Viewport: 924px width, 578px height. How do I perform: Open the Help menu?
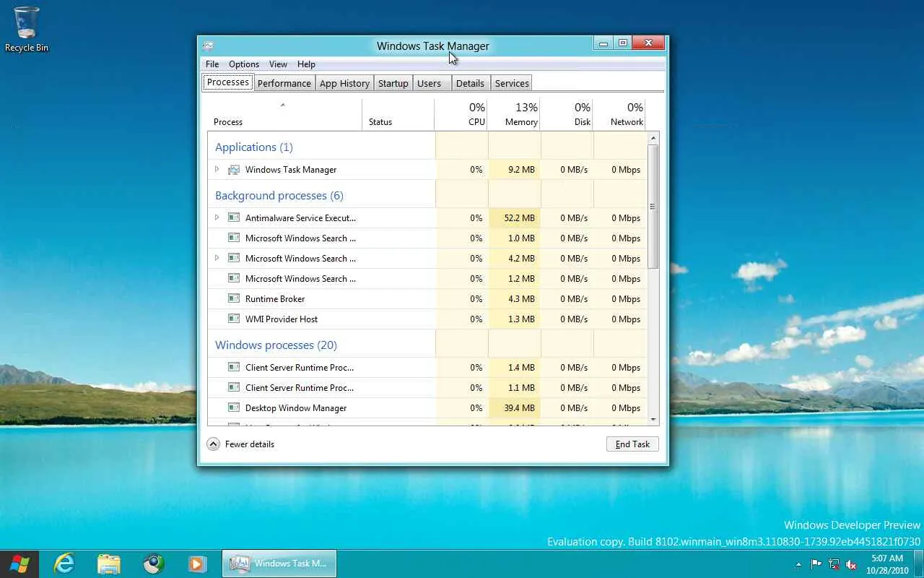click(306, 64)
